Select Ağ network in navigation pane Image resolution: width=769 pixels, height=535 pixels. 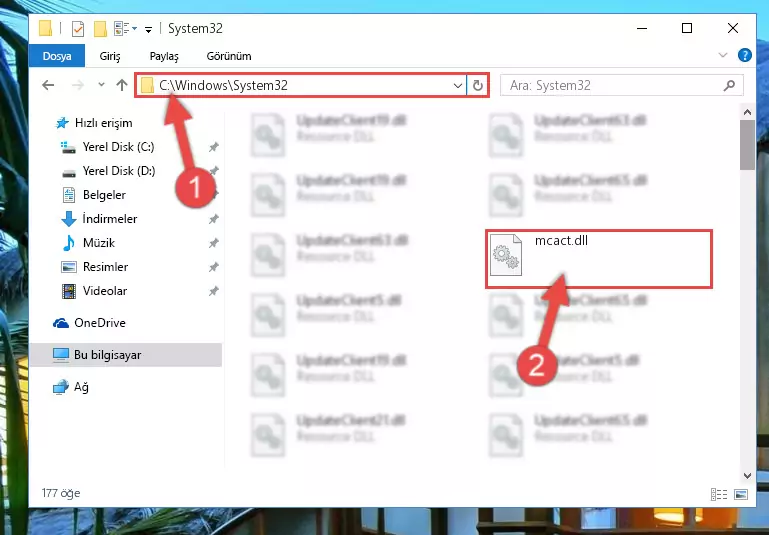coord(81,387)
